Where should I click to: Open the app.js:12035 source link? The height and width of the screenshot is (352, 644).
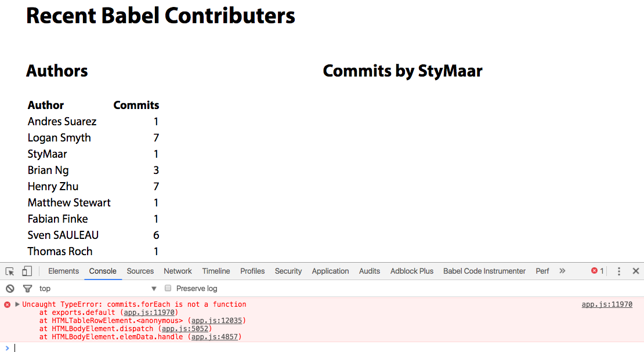[x=216, y=321]
